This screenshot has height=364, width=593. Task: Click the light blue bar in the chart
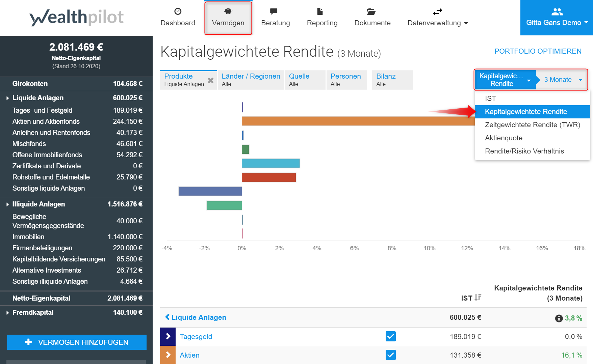[271, 163]
